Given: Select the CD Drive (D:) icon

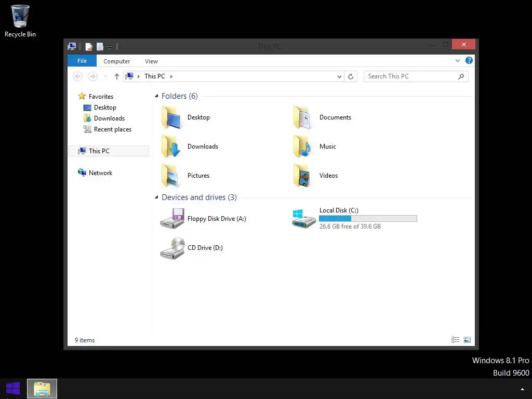Looking at the screenshot, I should (172, 248).
